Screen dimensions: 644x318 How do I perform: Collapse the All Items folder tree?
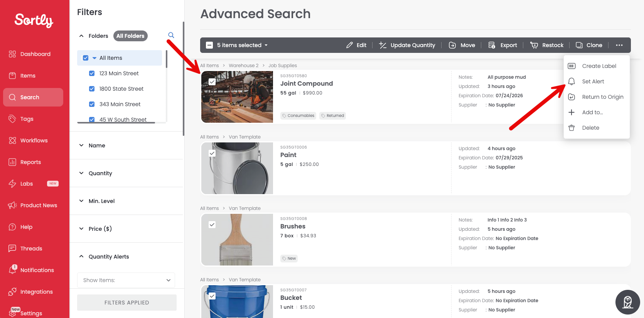(94, 58)
